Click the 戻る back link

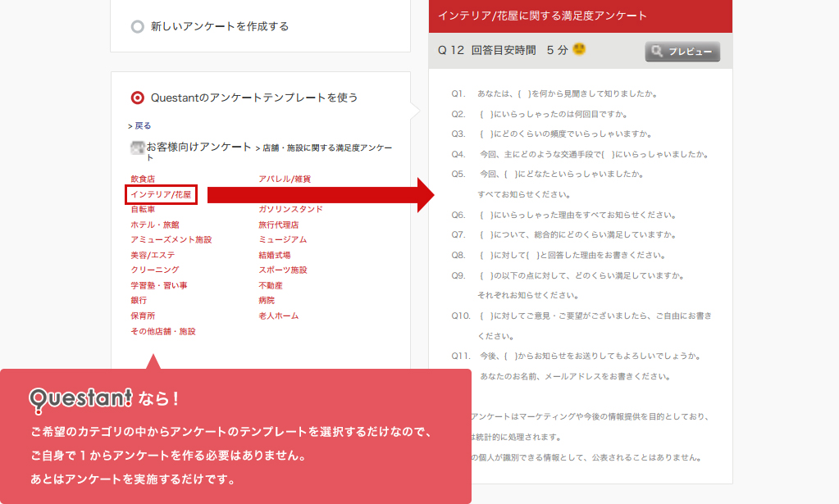[x=143, y=125]
